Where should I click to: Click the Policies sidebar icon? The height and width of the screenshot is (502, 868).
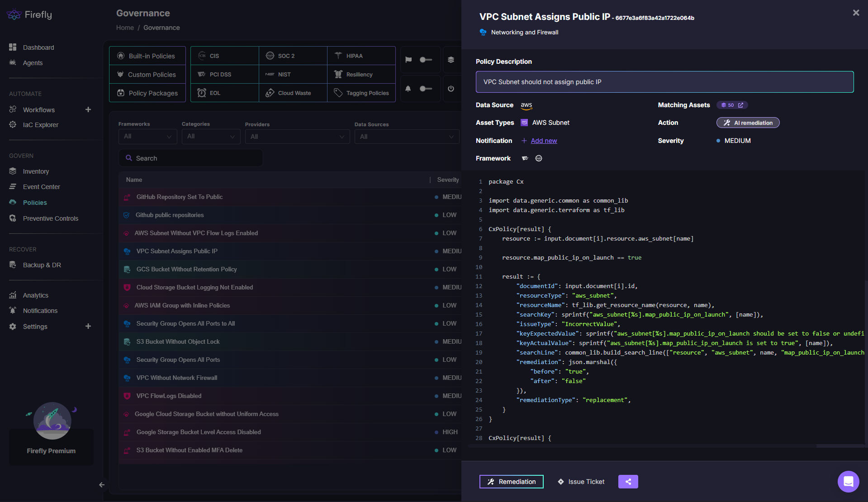13,202
